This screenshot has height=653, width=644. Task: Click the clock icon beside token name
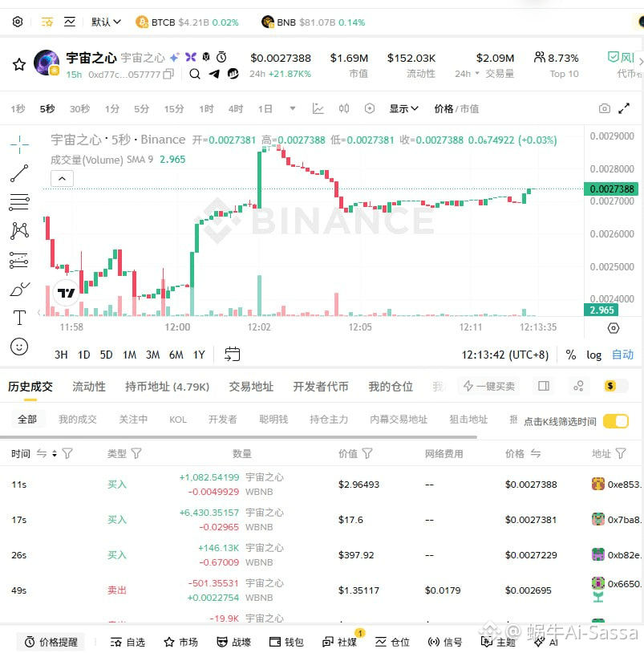tap(221, 57)
